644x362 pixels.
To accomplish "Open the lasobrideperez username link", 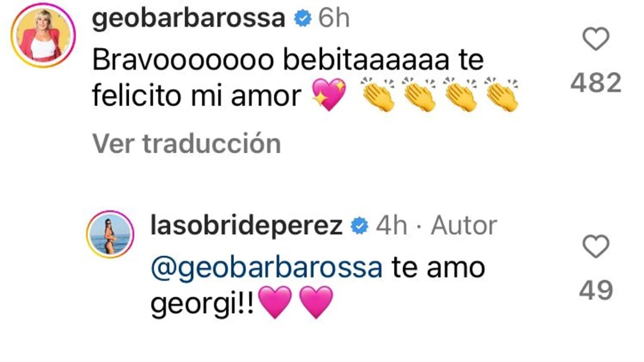I will pyautogui.click(x=247, y=227).
